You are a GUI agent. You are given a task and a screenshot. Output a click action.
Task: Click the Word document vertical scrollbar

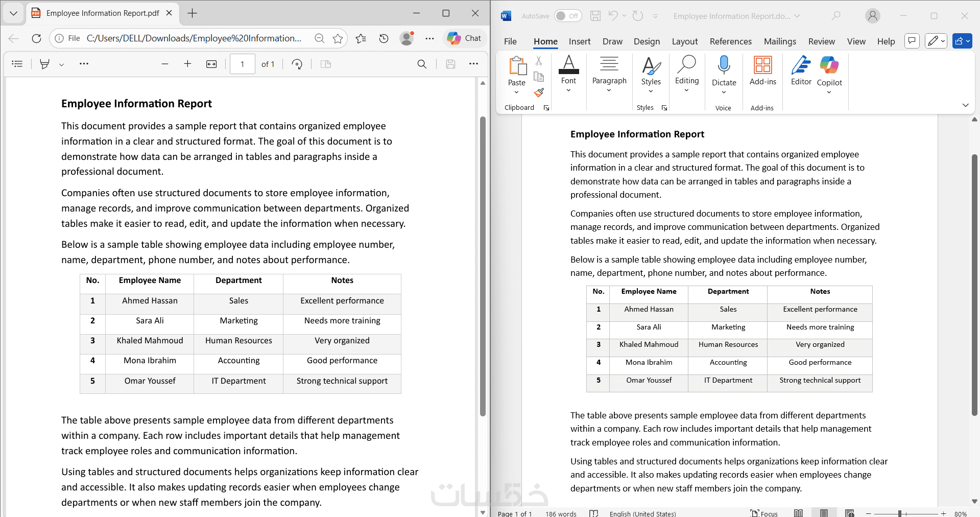pyautogui.click(x=974, y=284)
